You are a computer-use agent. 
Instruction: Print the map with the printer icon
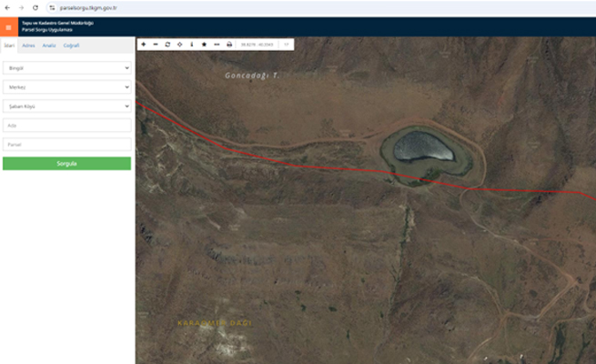tap(229, 45)
